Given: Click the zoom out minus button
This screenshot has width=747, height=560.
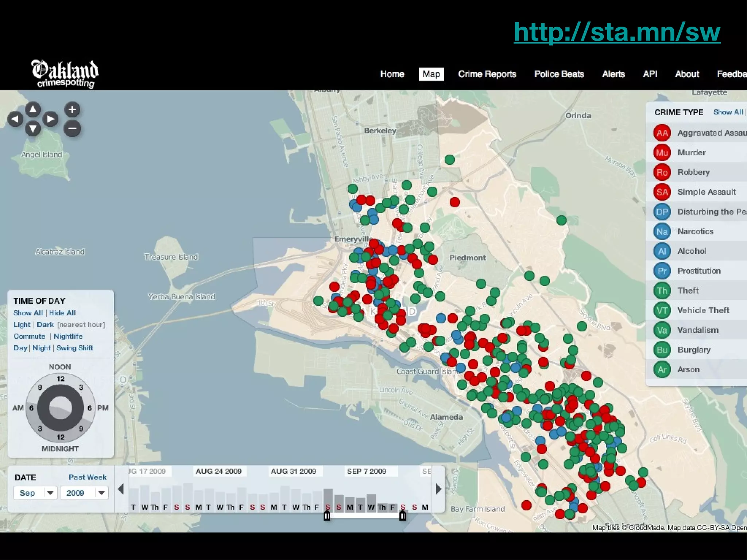Looking at the screenshot, I should tap(72, 128).
